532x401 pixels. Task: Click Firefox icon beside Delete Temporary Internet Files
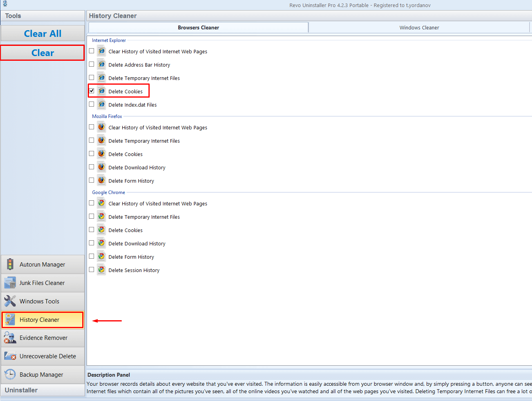coord(101,140)
